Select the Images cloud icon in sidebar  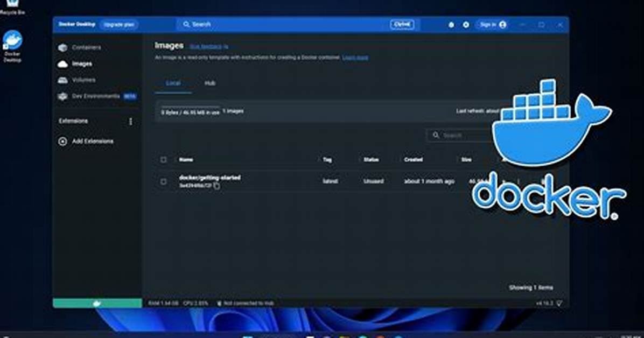(62, 64)
